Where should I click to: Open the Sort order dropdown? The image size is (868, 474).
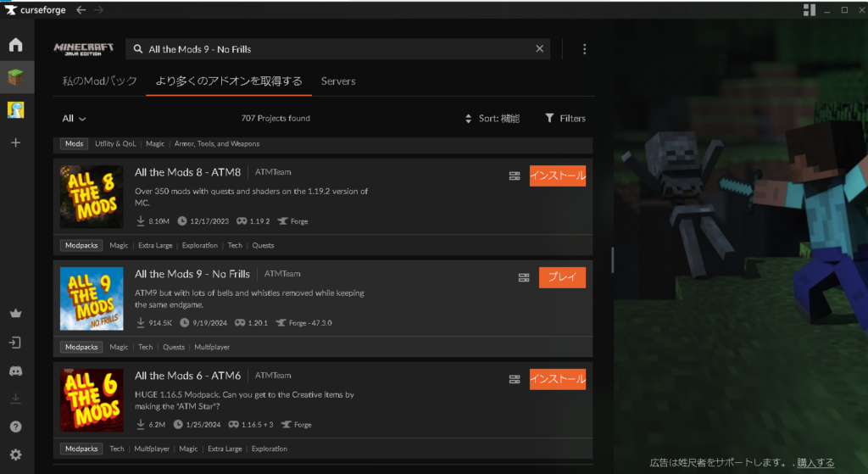(492, 119)
